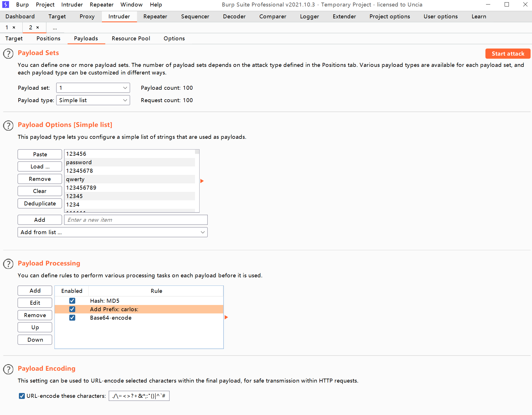Viewport: 532px width, 415px height.
Task: Switch to Project options tab
Action: pos(389,16)
